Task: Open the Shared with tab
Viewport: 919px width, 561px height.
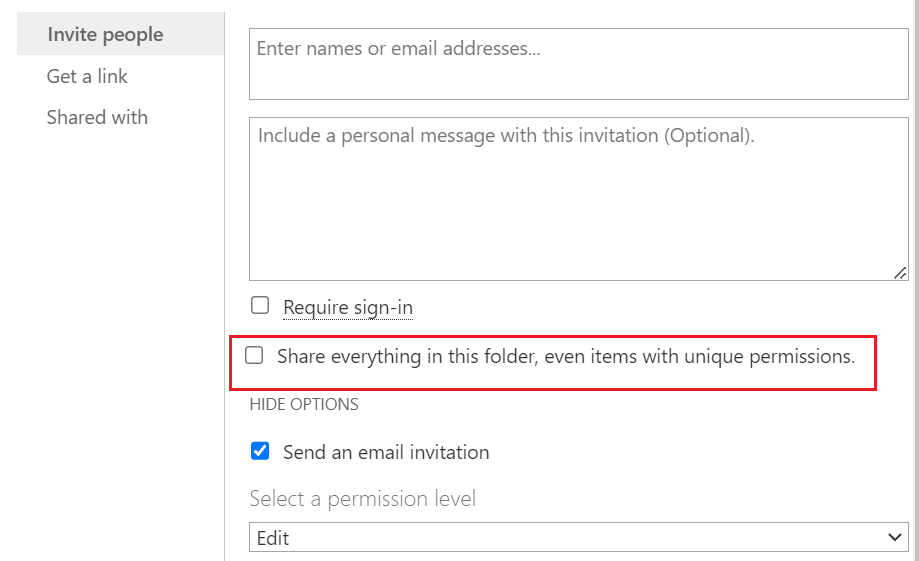Action: (x=97, y=117)
